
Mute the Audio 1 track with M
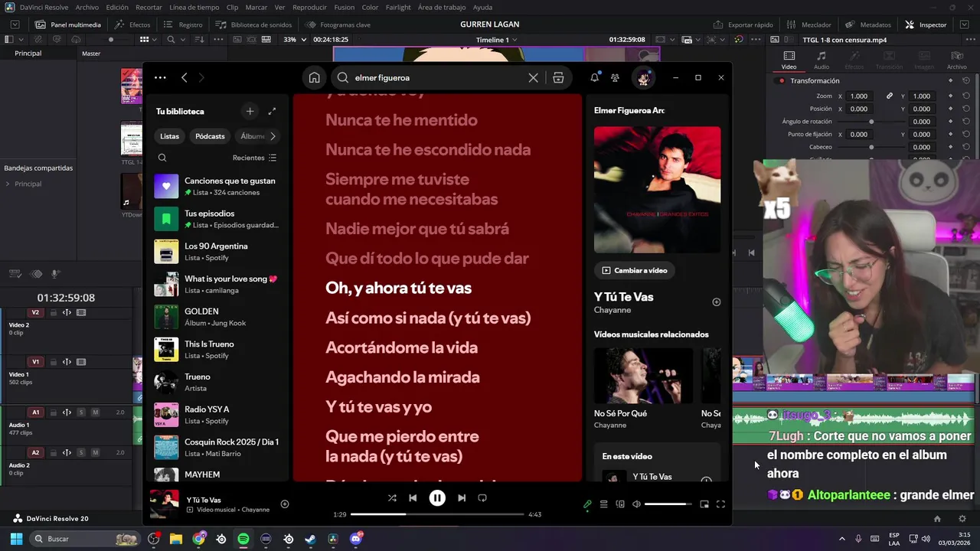pos(95,412)
